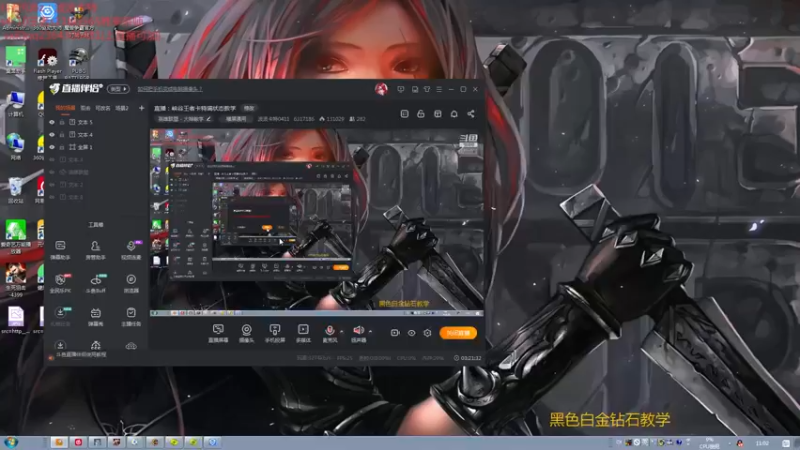Open the 斗鱼Buff tool
Viewport: 800px width, 450px height.
tap(95, 283)
